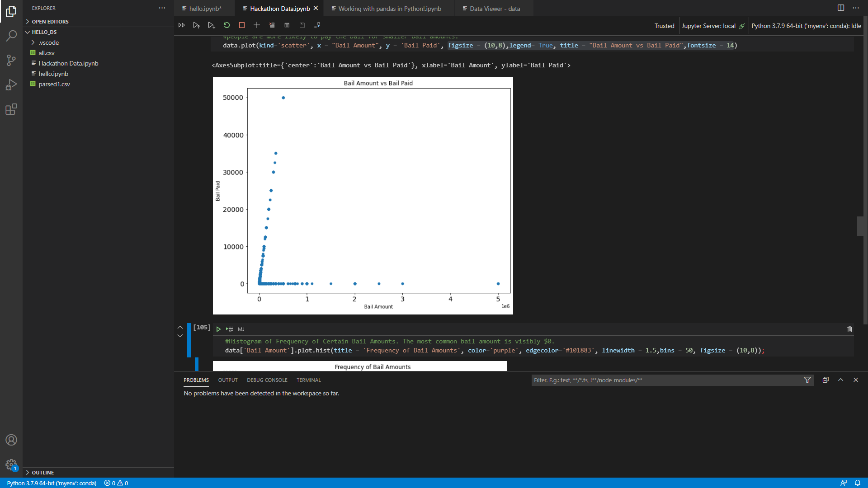Switch to the hello.ipynb tab

205,9
